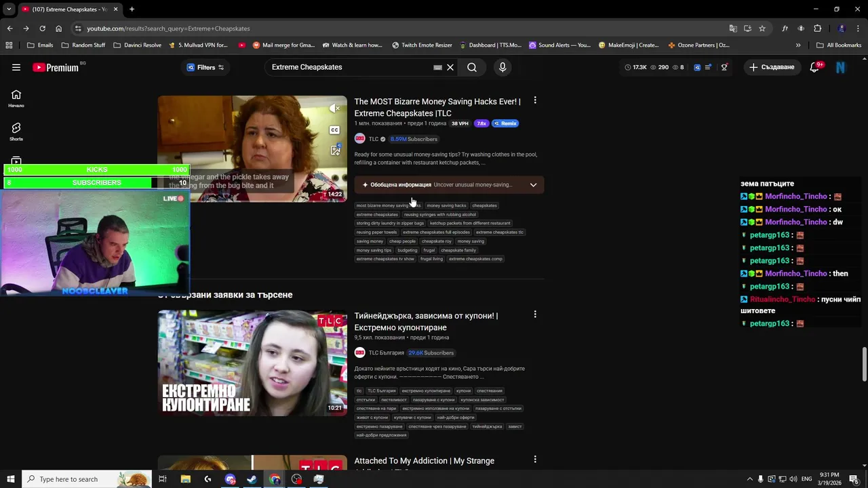Open Тийнейджърка, зависима от купони video title
The width and height of the screenshot is (868, 488).
point(426,321)
